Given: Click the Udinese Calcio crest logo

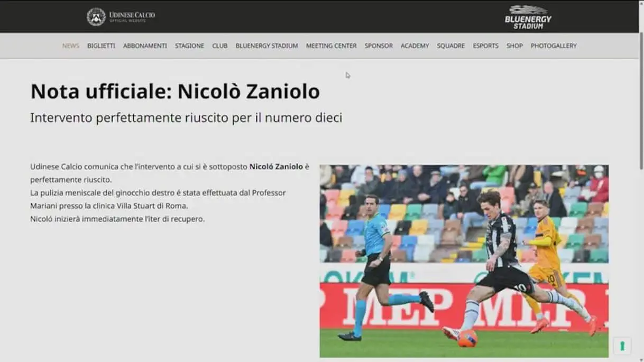Looking at the screenshot, I should click(96, 17).
